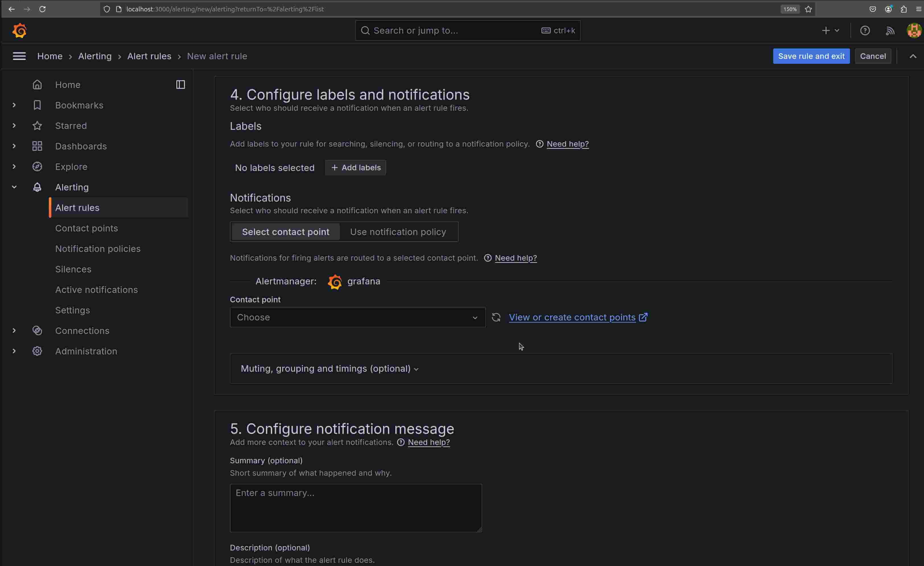Image resolution: width=924 pixels, height=566 pixels.
Task: Collapse the Alerting sidebar section
Action: (x=14, y=187)
